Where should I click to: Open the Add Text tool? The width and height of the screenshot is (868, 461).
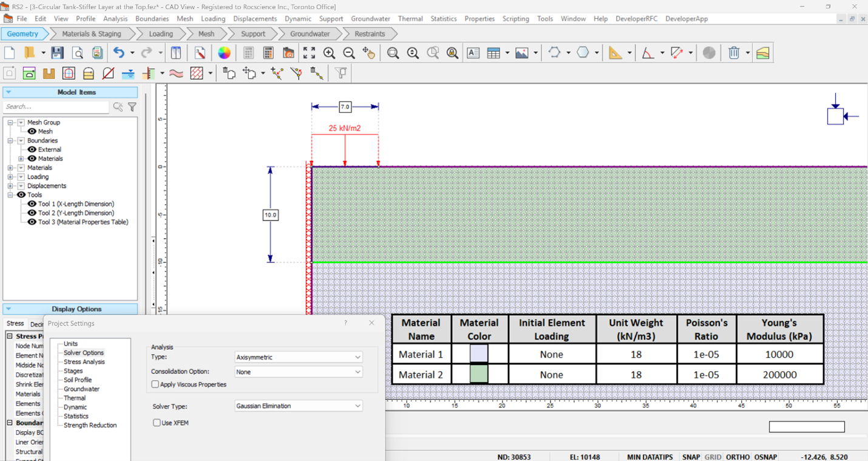coord(473,53)
